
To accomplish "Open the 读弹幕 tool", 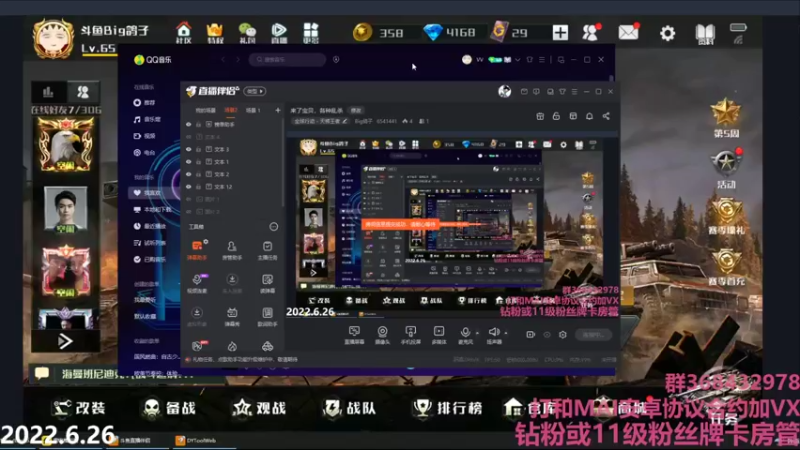I will tap(267, 283).
